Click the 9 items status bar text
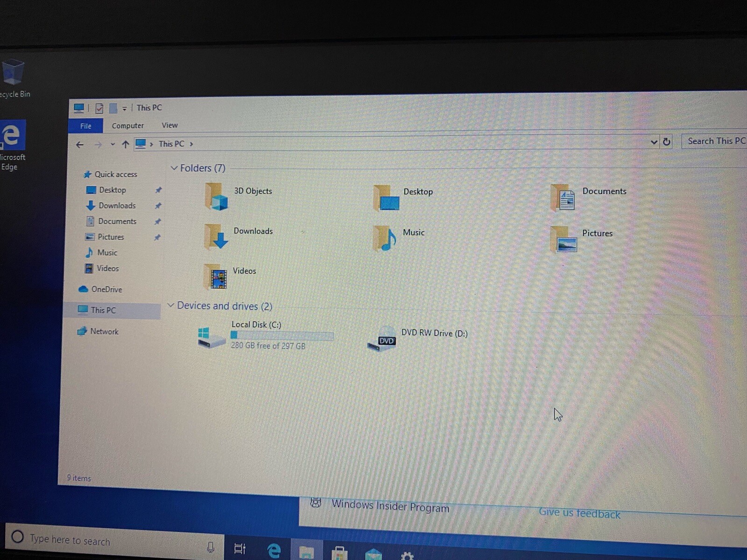Screen dimensions: 747x560 pos(78,478)
